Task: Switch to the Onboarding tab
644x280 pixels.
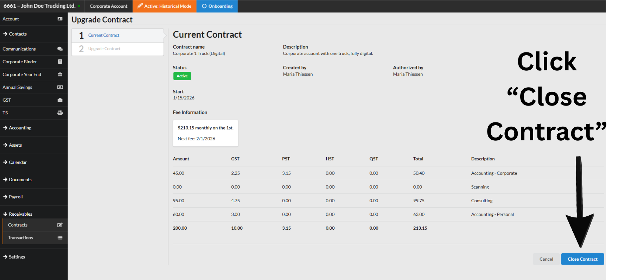Action: click(217, 6)
